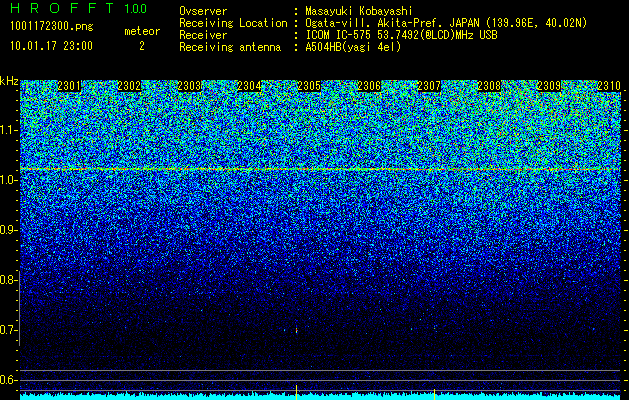Click the 0.7 frequency axis label
The height and width of the screenshot is (400, 629).
point(8,330)
